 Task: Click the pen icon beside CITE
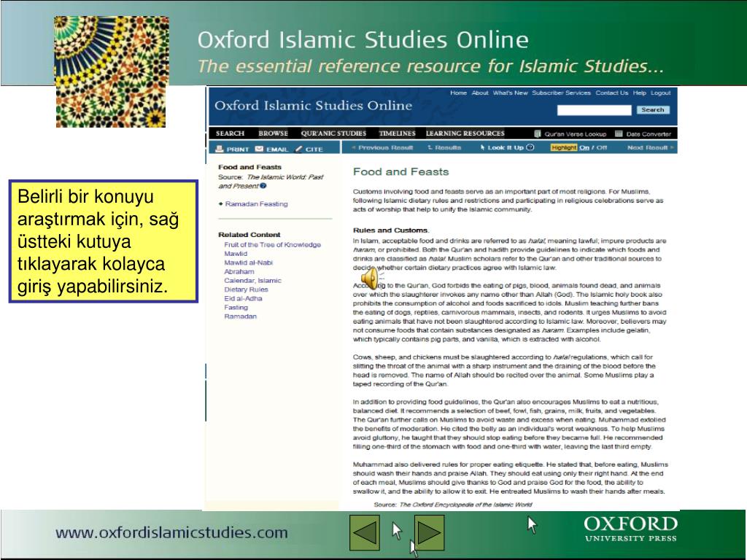298,149
